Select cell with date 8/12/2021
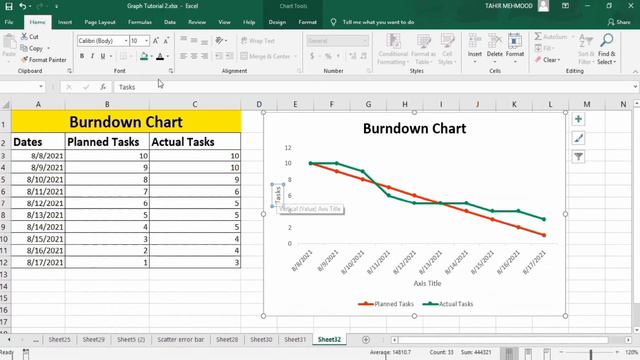 38,203
